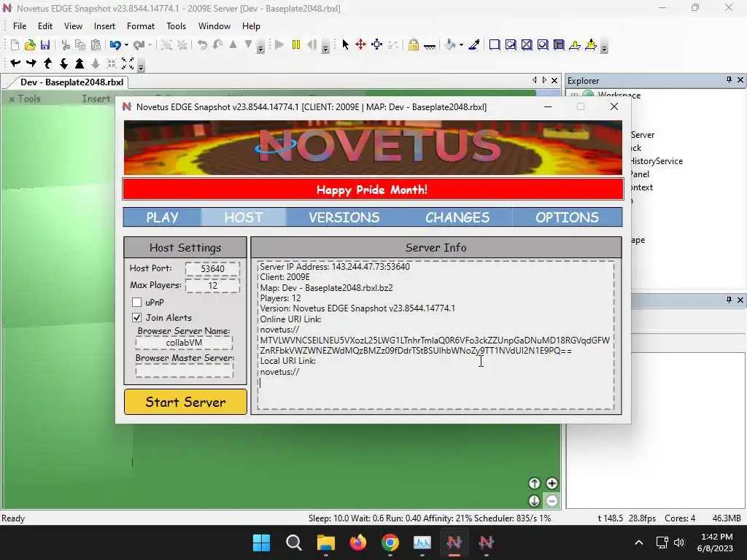
Task: Select the red Move arrows tool
Action: click(360, 44)
